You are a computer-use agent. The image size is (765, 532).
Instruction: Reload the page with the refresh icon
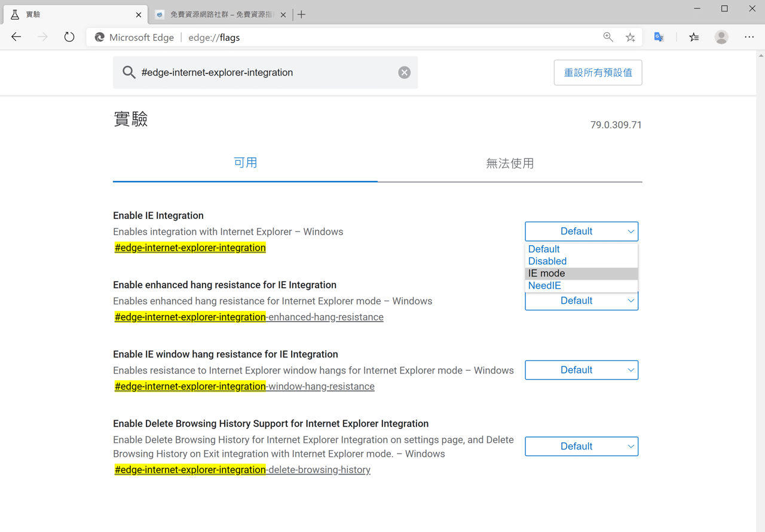69,37
